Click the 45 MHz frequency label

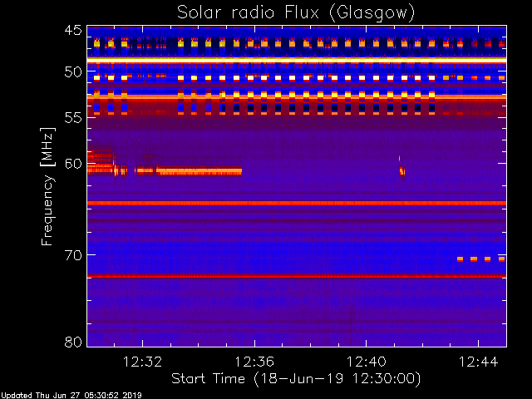[73, 30]
